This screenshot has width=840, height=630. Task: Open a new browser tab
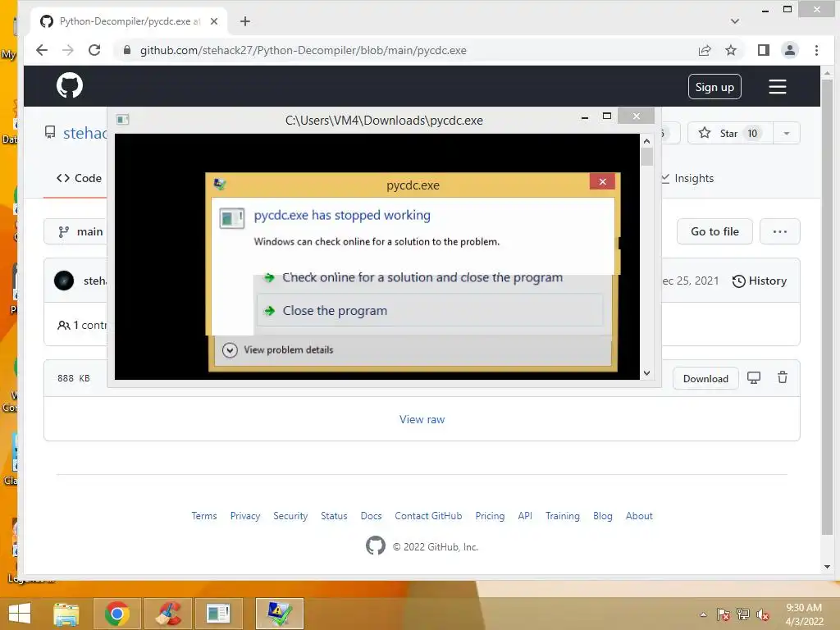point(244,21)
